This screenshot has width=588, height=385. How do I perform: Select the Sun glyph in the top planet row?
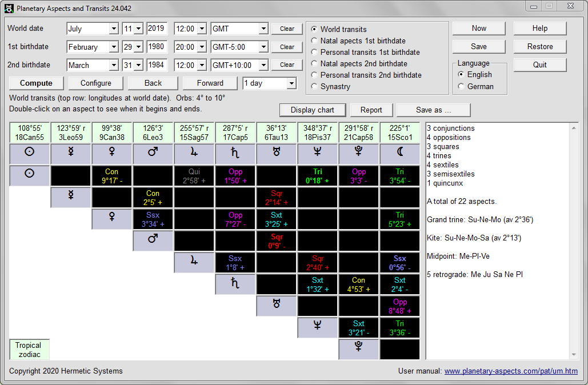click(29, 154)
